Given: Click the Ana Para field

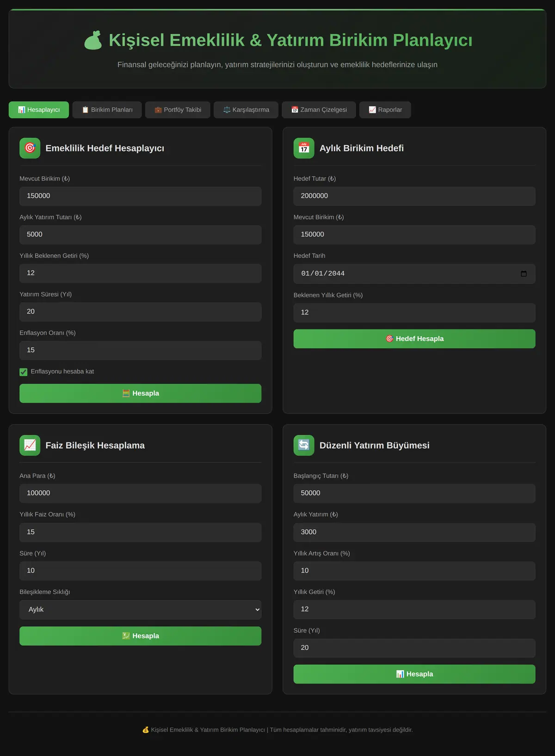Looking at the screenshot, I should coord(141,494).
